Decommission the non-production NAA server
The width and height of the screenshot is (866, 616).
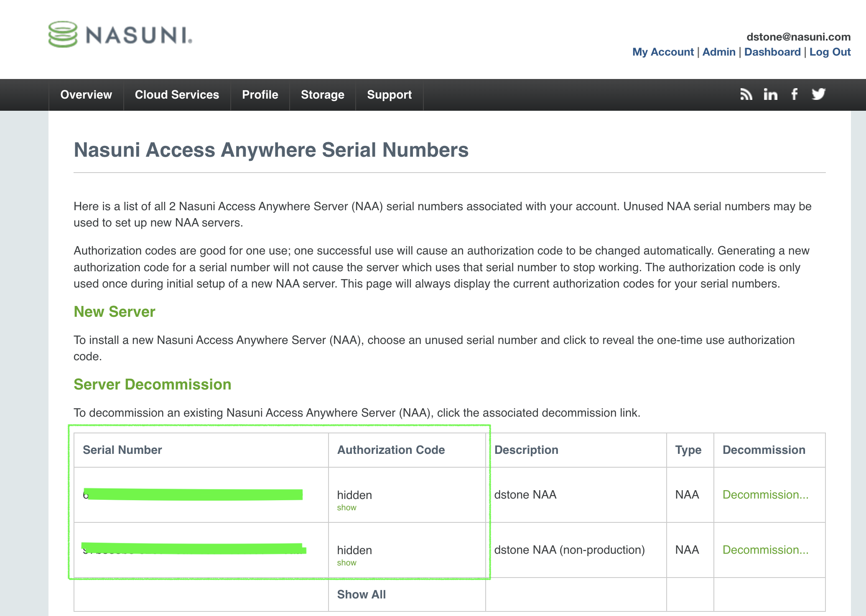tap(765, 550)
